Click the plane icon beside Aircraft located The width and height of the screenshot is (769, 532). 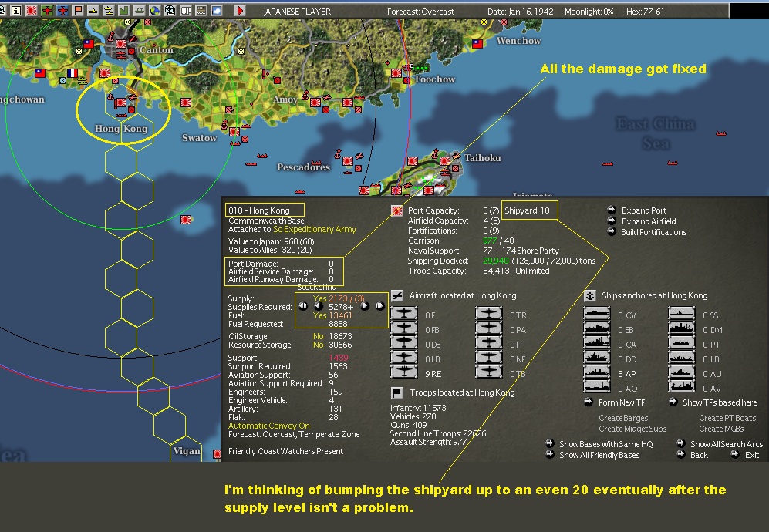point(397,295)
